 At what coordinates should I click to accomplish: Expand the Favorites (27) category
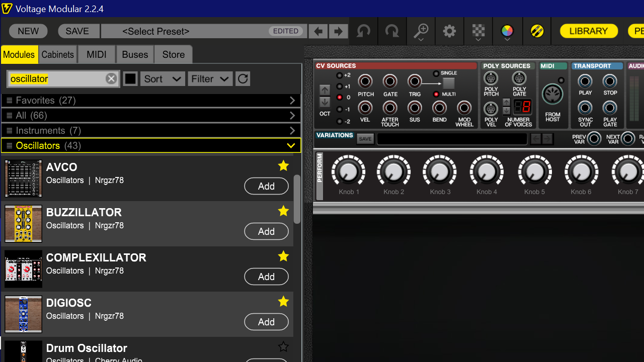tap(151, 101)
